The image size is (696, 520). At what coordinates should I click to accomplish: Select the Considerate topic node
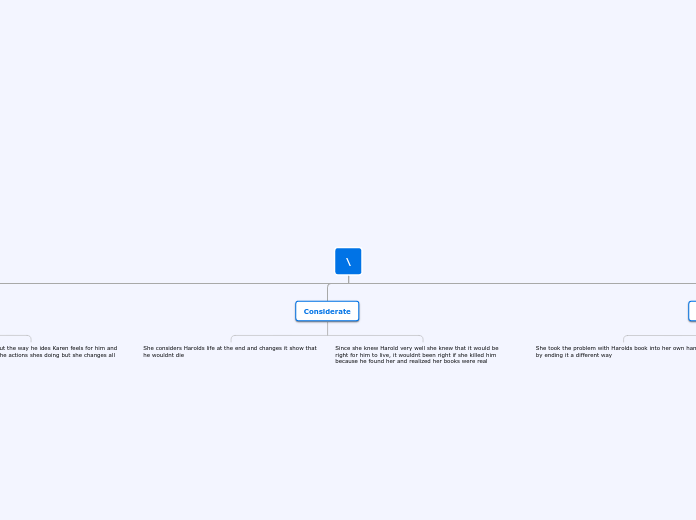coord(327,311)
